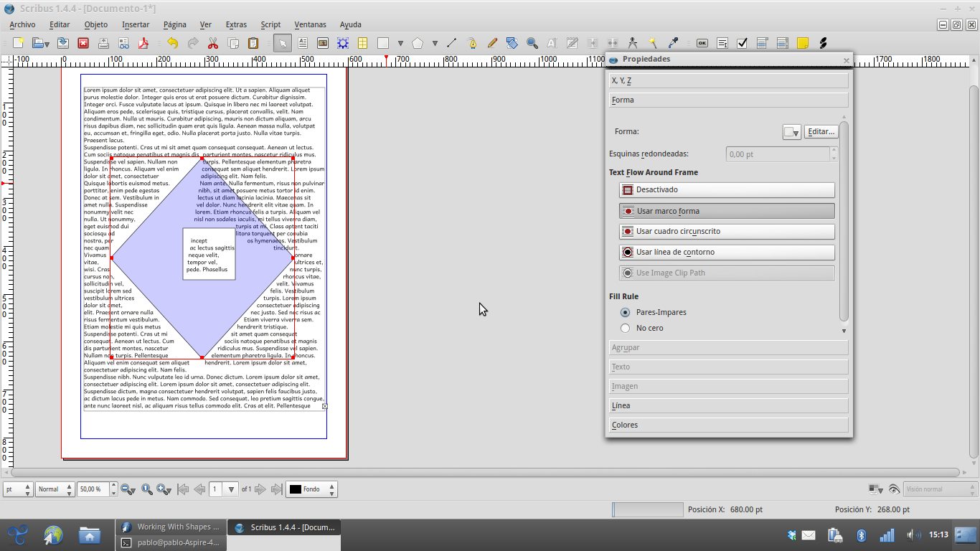
Task: Click the zoom percentage field
Action: (x=92, y=489)
